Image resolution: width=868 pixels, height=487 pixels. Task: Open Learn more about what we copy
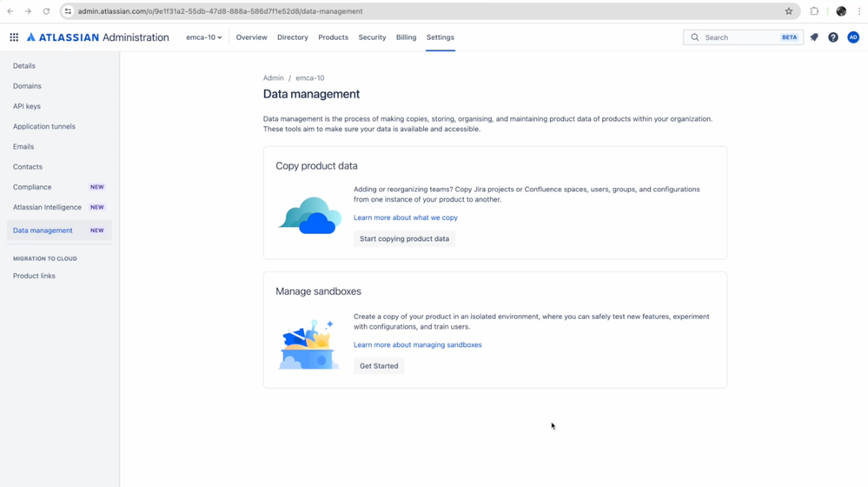tap(406, 217)
